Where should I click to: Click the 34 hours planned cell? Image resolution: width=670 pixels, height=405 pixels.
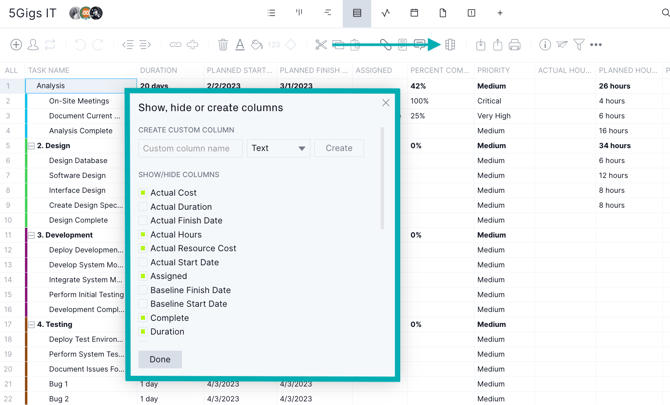tap(614, 146)
